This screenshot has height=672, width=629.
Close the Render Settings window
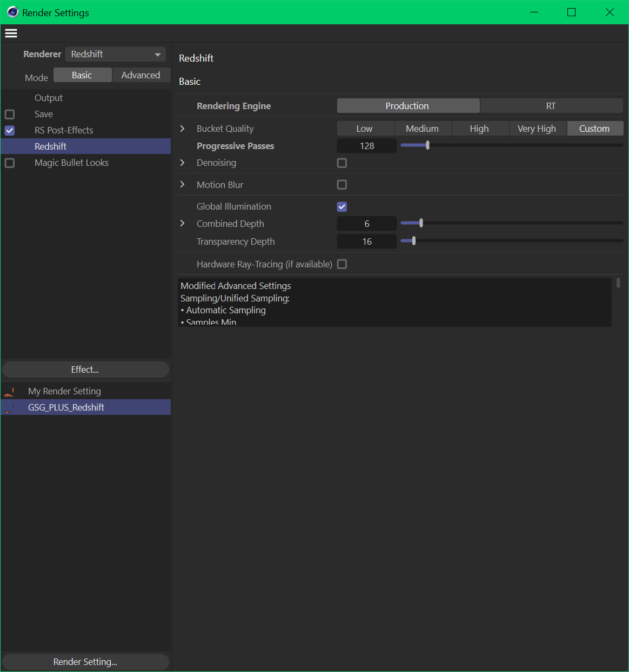tap(610, 12)
